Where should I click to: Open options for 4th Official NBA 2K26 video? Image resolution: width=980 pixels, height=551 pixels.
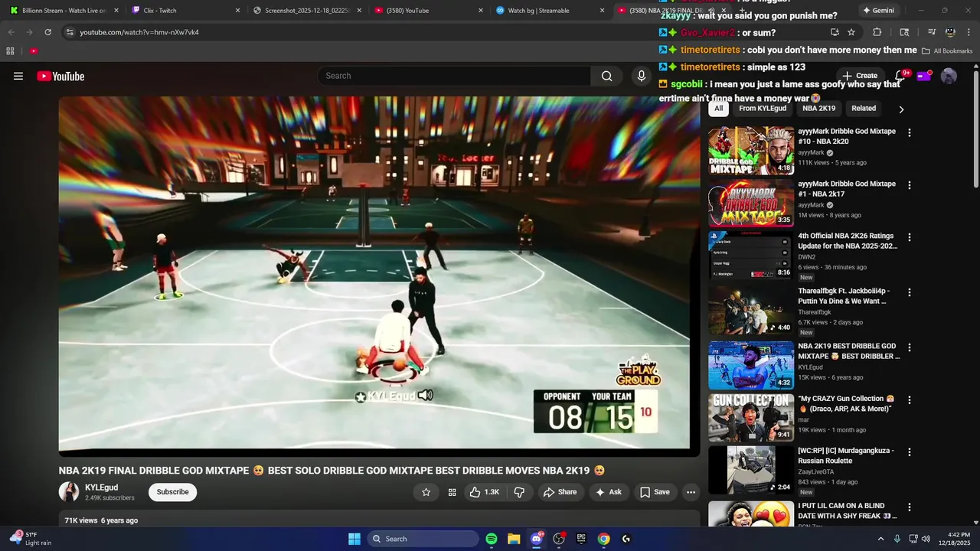(x=910, y=238)
